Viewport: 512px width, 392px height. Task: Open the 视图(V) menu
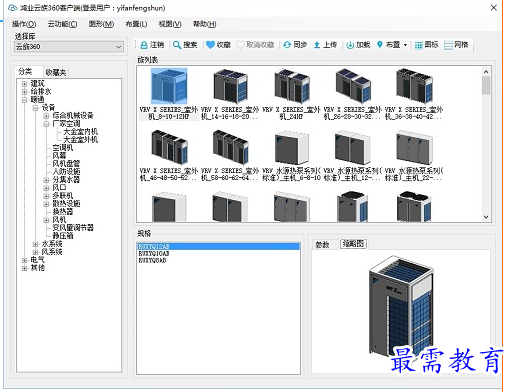[x=170, y=24]
